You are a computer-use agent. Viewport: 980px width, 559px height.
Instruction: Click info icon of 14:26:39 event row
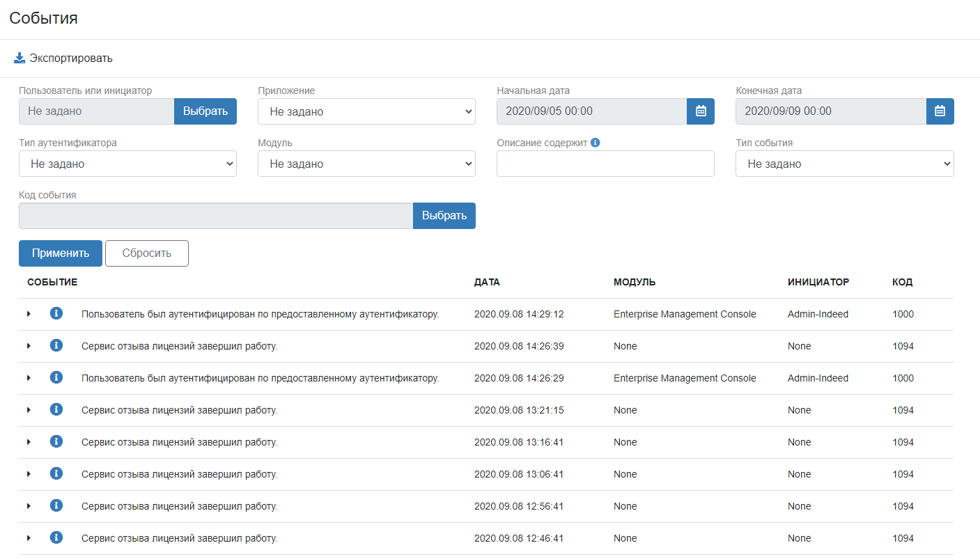pyautogui.click(x=56, y=346)
